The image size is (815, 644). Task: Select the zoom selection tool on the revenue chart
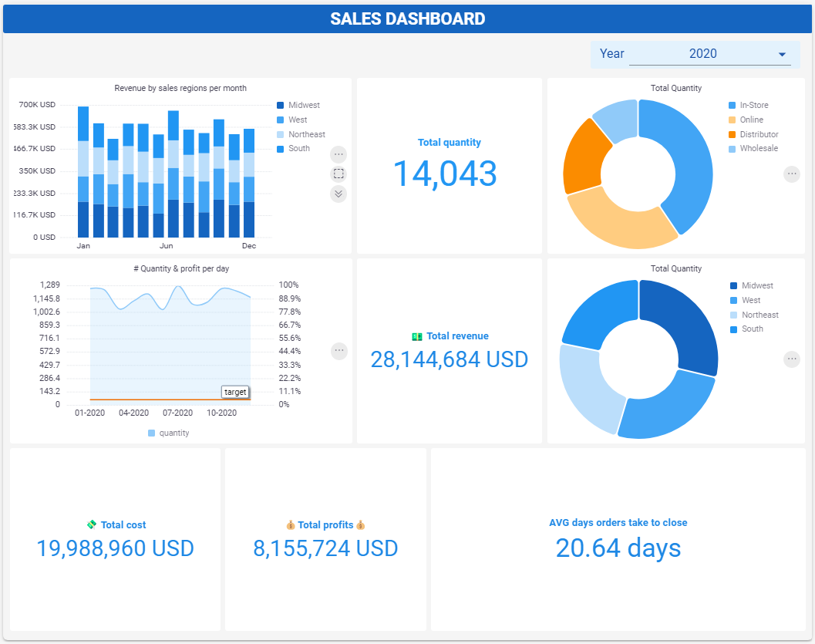click(338, 174)
